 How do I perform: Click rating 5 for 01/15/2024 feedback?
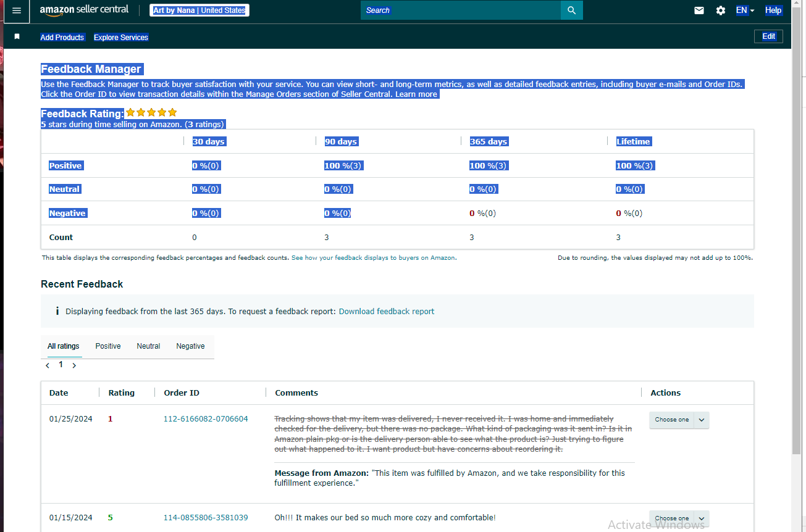click(111, 518)
